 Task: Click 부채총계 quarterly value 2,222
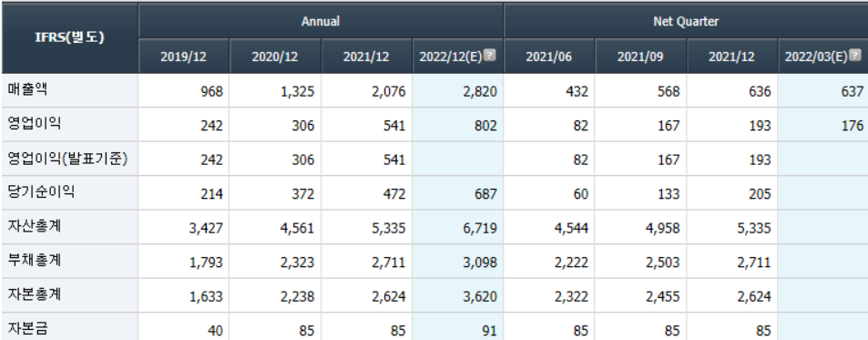click(571, 263)
